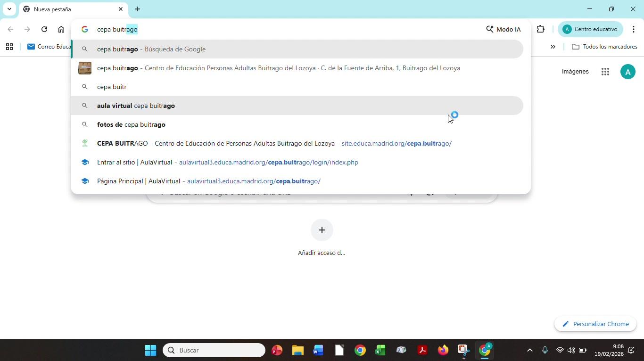Show hidden system tray icons
This screenshot has width=644, height=361.
[x=529, y=350]
